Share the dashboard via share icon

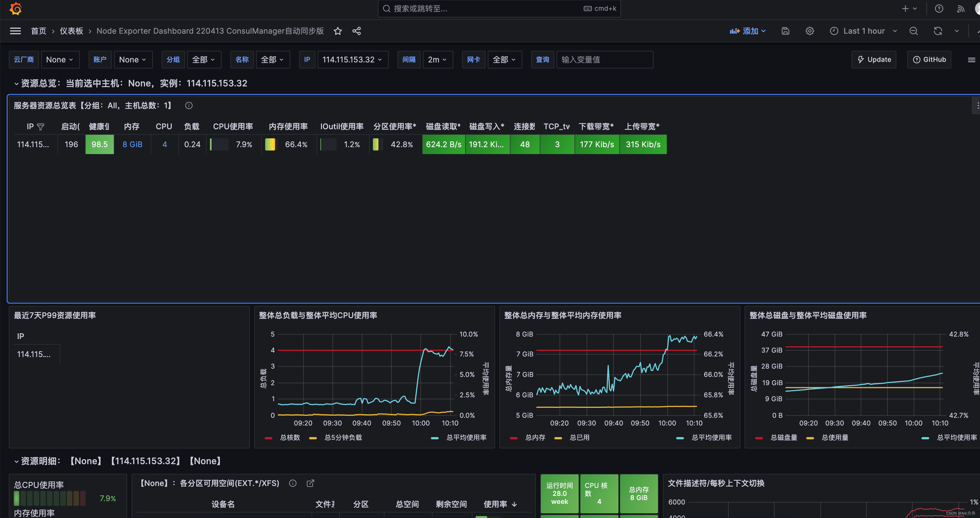357,31
